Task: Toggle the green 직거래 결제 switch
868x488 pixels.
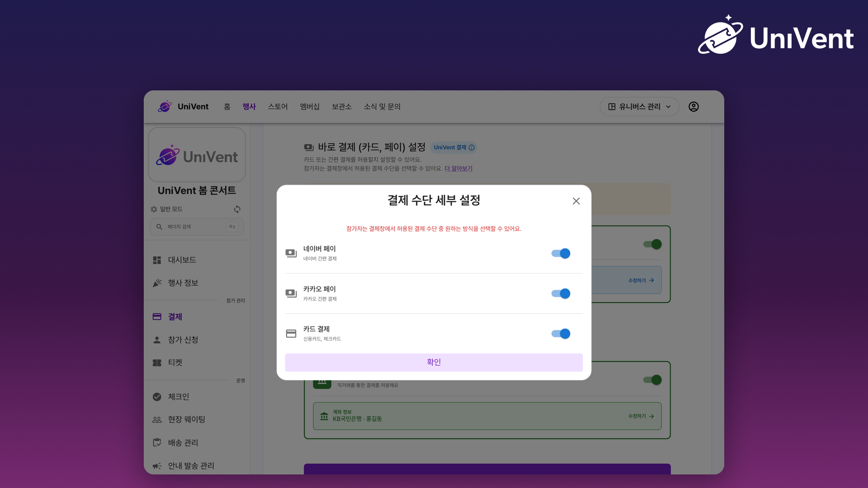Action: (x=652, y=380)
